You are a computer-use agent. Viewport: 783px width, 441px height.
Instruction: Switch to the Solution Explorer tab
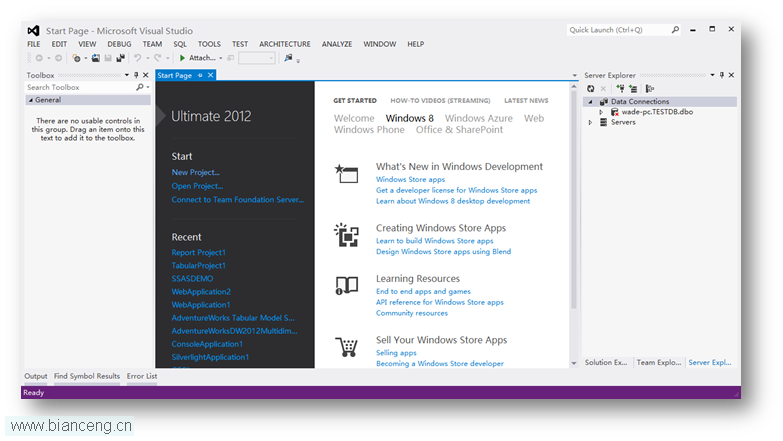point(606,363)
